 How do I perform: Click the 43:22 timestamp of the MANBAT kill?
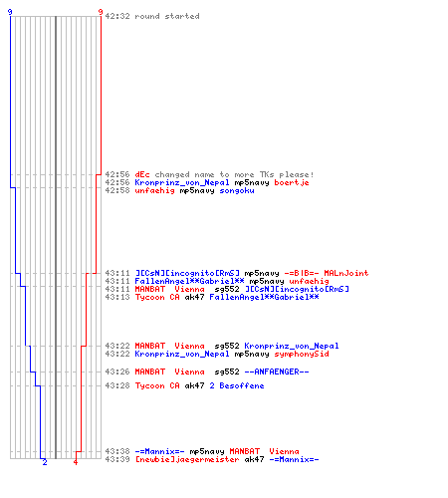tap(117, 346)
